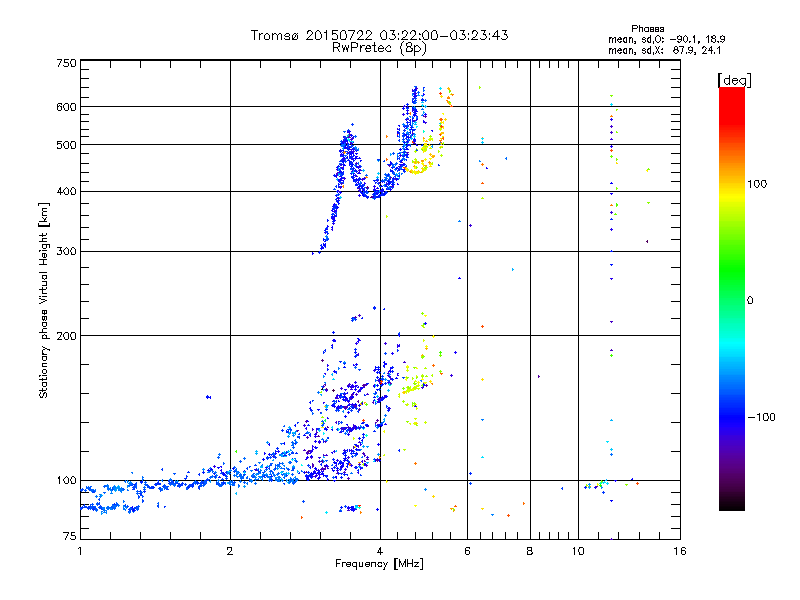Click the plot title "Tromsø 20150722 03:22:00-03:23:43"
The width and height of the screenshot is (800, 600).
(x=379, y=35)
